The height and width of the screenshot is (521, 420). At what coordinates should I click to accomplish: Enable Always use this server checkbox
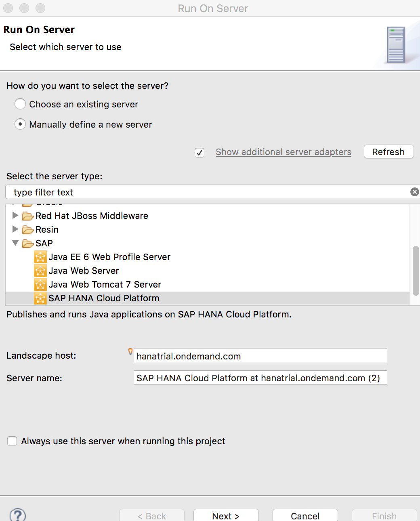(x=12, y=441)
